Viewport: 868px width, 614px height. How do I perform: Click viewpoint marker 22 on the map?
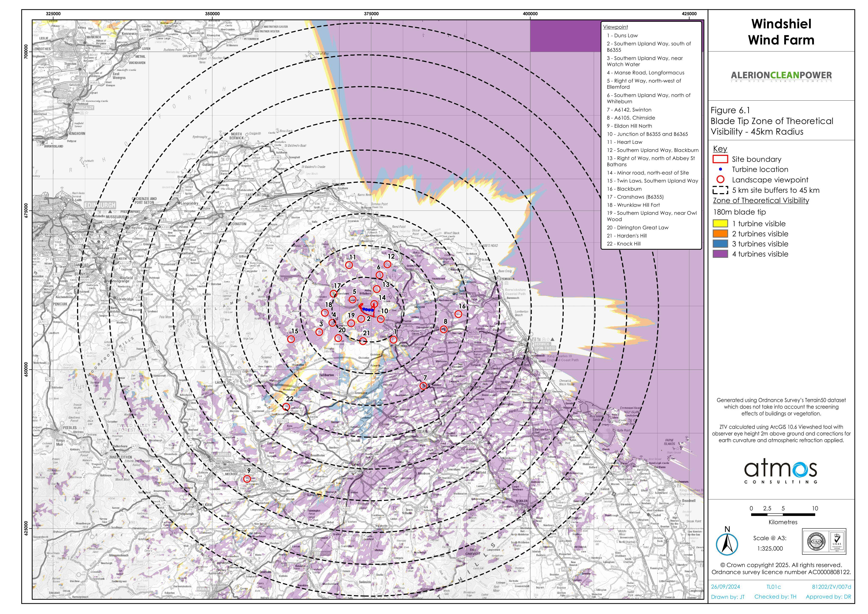286,407
